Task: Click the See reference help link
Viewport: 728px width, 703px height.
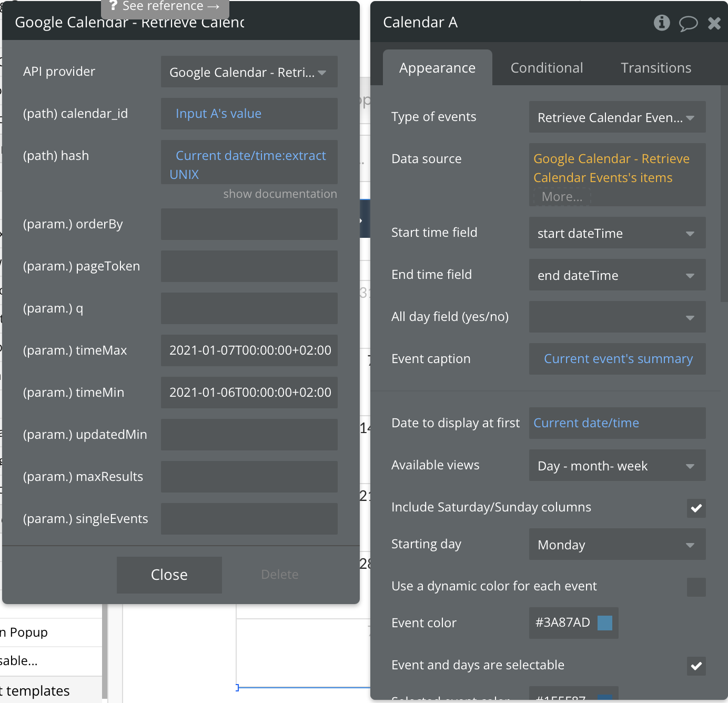Action: [165, 6]
